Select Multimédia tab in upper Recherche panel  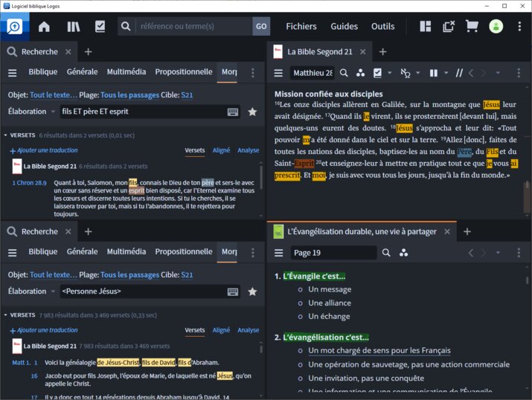point(126,72)
